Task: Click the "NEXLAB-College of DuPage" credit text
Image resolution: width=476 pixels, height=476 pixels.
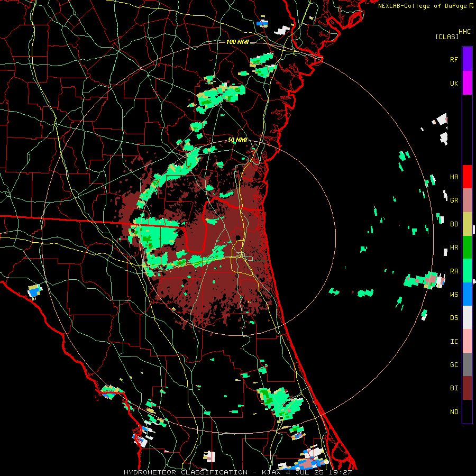Action: pyautogui.click(x=422, y=6)
